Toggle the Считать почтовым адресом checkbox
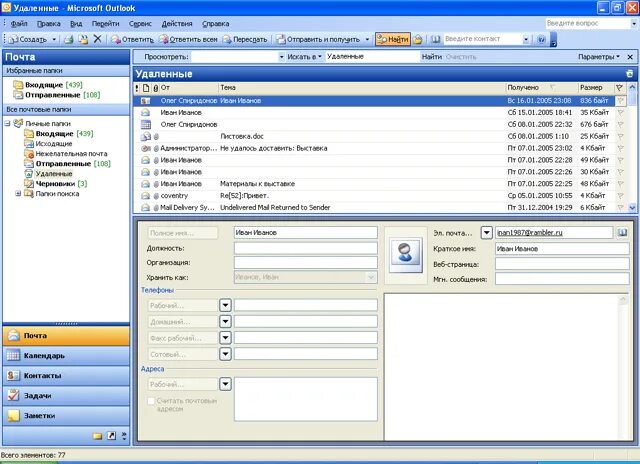The height and width of the screenshot is (464, 640). tap(151, 401)
